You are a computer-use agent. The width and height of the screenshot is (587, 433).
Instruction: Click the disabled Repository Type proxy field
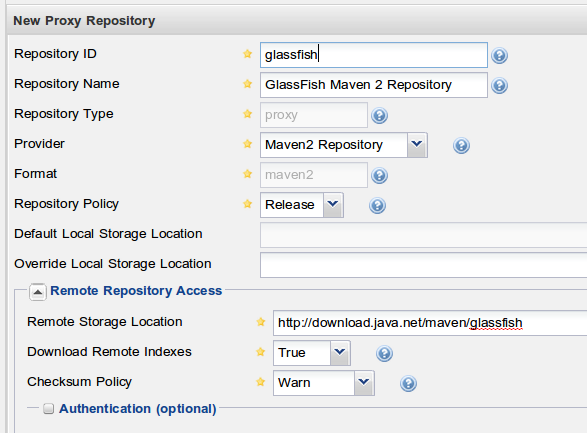pos(314,115)
